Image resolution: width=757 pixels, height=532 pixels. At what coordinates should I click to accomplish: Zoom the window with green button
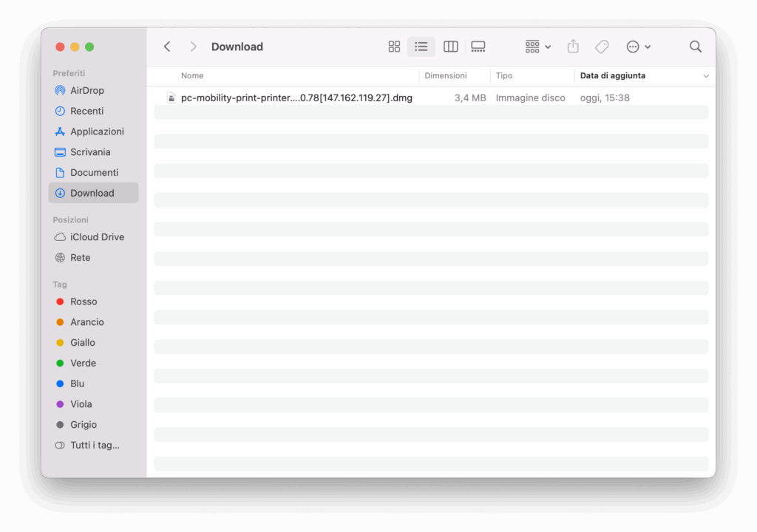pyautogui.click(x=89, y=47)
